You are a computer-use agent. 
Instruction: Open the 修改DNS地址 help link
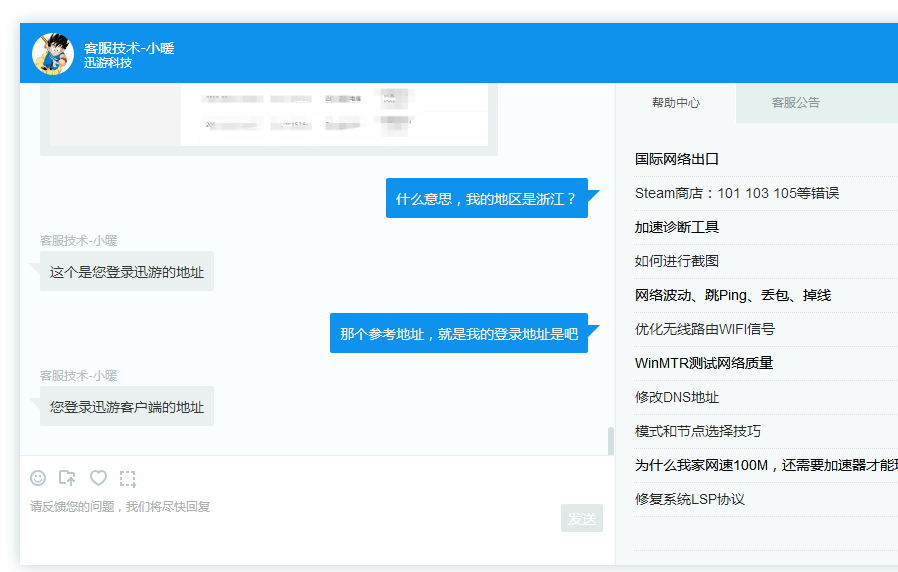click(677, 397)
